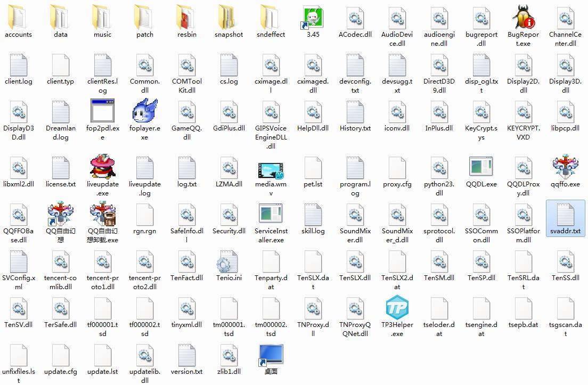Screen dimensions: 588x385
Task: Select the BugReport.exe beetle icon
Action: pyautogui.click(x=523, y=18)
